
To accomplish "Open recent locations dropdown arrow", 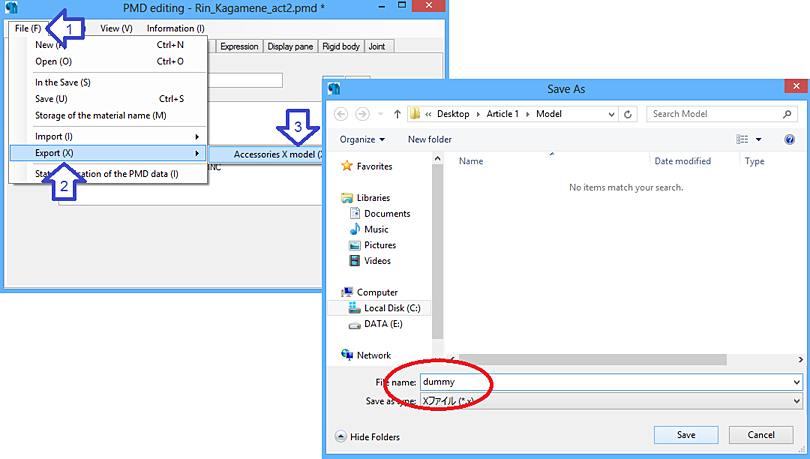I will pos(381,114).
